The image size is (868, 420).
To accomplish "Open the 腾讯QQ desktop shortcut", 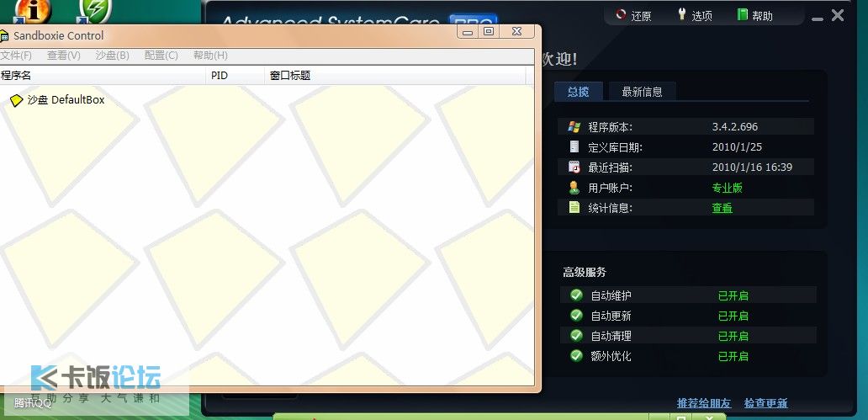I will click(33, 403).
